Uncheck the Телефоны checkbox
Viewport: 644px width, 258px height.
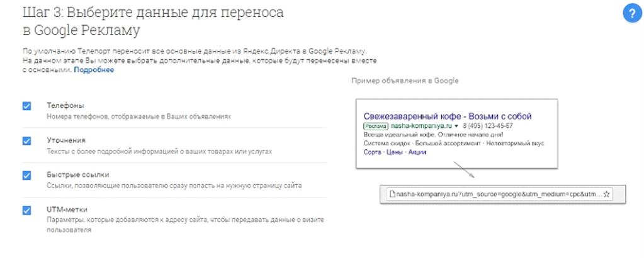(x=26, y=106)
